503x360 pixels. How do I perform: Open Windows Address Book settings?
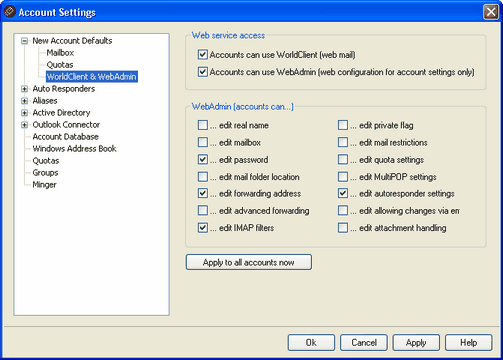(x=74, y=149)
